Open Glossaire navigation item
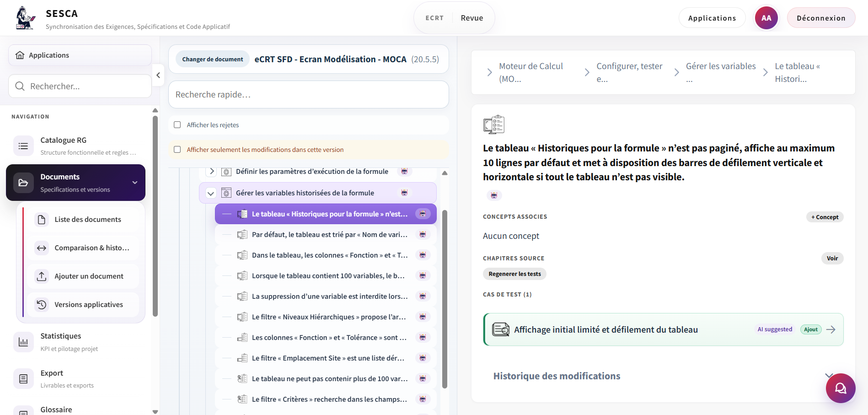 [76, 409]
